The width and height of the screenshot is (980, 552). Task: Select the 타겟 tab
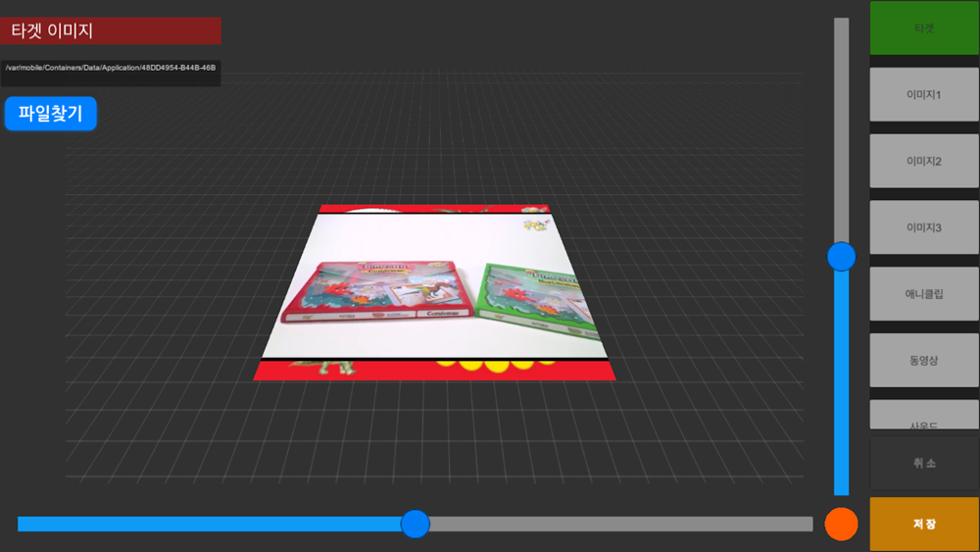point(924,28)
